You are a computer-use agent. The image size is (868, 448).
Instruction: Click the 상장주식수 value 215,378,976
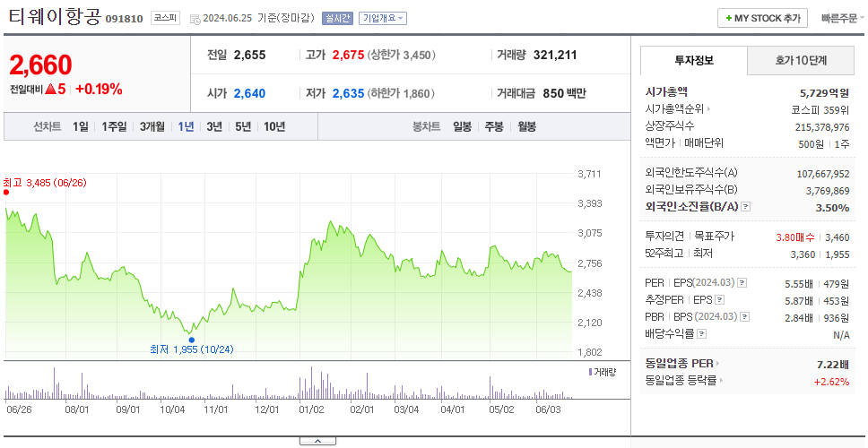tap(822, 127)
